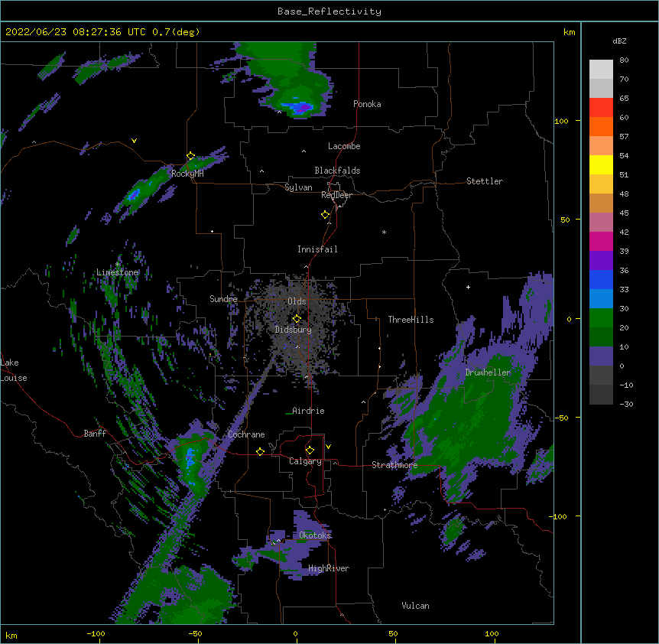This screenshot has height=644, width=659.
Task: Click the dBZ legend heading
Action: (x=619, y=41)
